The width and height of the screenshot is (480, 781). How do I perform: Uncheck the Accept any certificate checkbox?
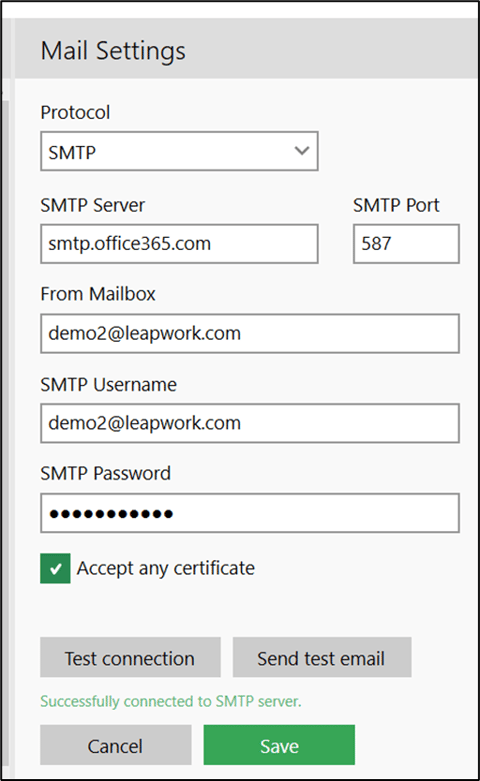pyautogui.click(x=55, y=568)
